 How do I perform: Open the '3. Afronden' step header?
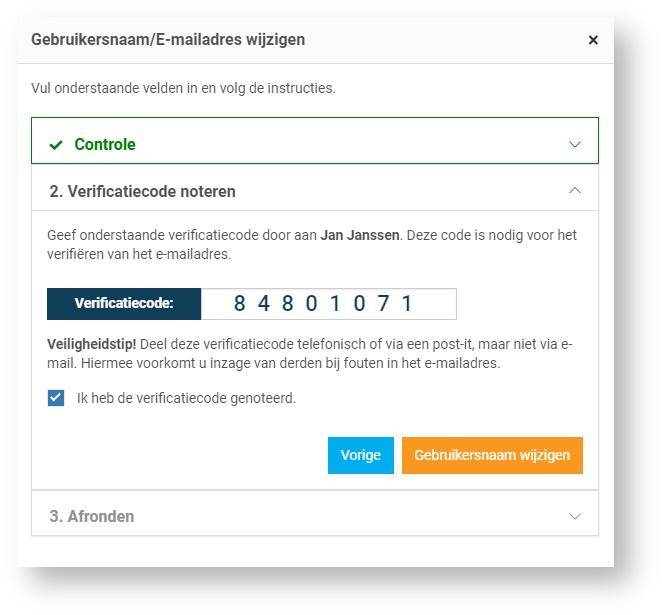pos(92,517)
